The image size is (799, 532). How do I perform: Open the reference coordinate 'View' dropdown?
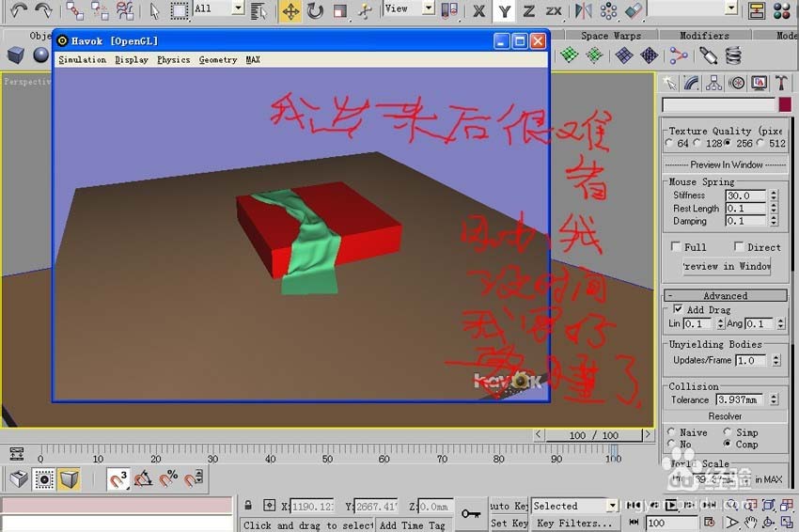tap(428, 8)
